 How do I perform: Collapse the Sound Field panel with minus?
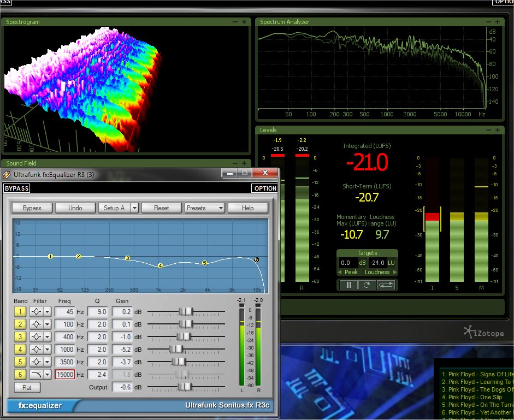pos(235,163)
